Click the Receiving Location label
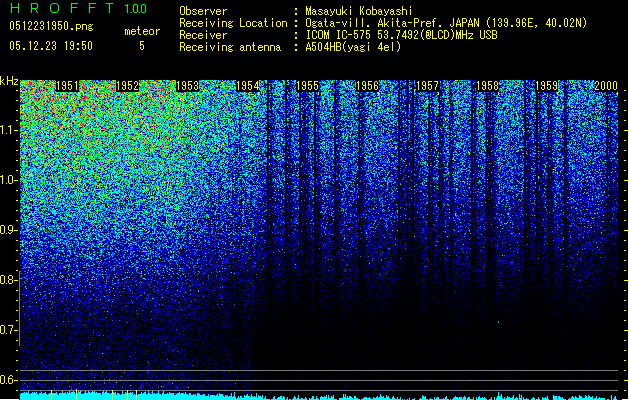Image resolution: width=629 pixels, height=400 pixels. pos(233,23)
